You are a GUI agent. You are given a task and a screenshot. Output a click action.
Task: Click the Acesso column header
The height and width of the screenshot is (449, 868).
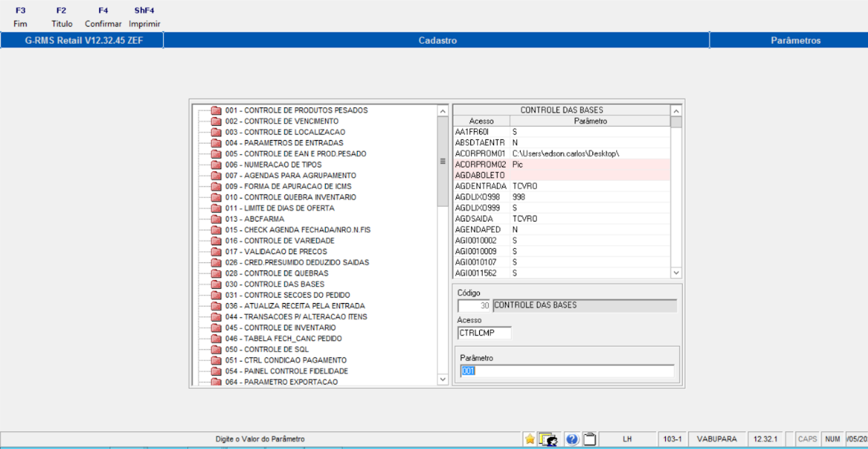tap(481, 121)
